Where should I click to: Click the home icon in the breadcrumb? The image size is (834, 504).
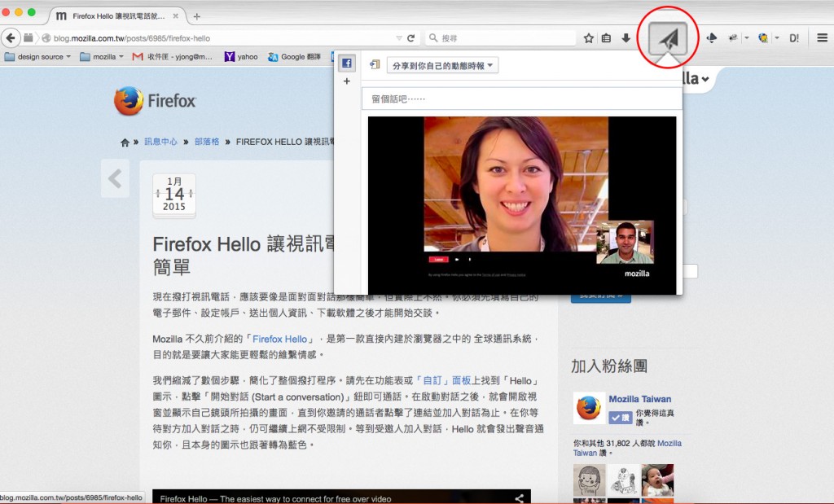point(125,142)
